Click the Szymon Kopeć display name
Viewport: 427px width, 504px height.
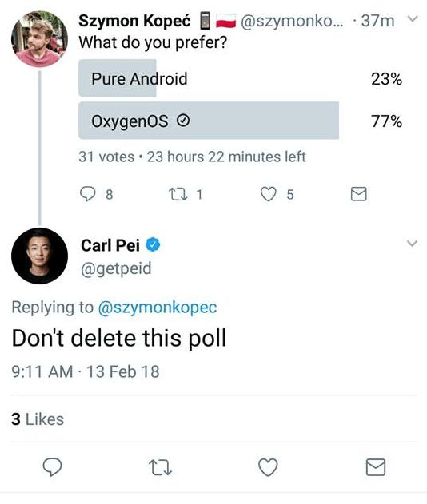[x=134, y=21]
